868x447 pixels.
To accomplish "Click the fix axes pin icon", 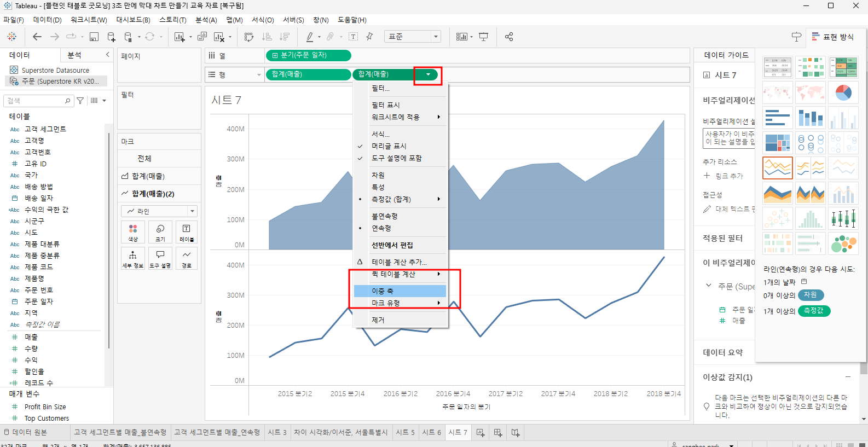I will (369, 37).
